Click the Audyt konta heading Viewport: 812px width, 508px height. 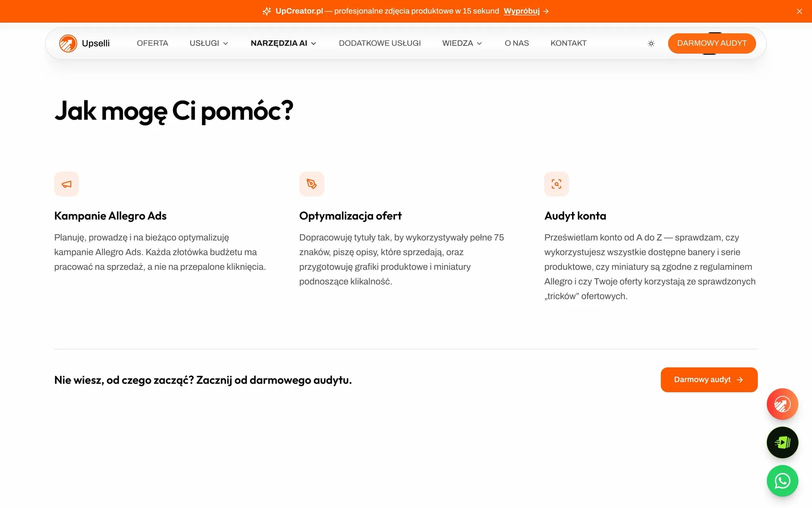575,216
